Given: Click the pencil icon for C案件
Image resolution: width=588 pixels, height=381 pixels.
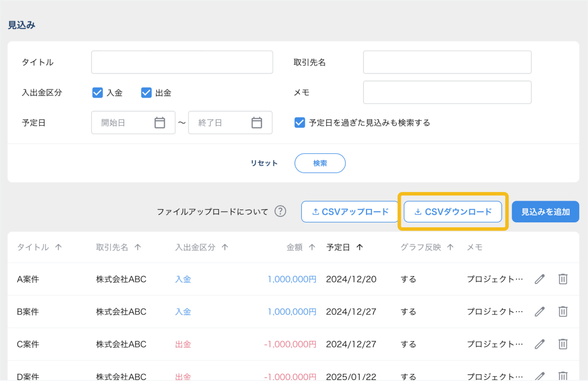Looking at the screenshot, I should 539,344.
